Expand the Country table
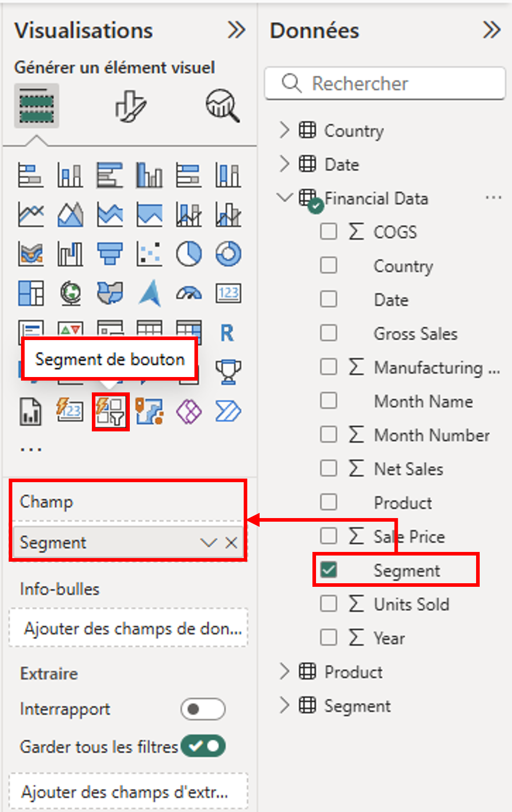Image resolution: width=512 pixels, height=812 pixels. tap(284, 130)
